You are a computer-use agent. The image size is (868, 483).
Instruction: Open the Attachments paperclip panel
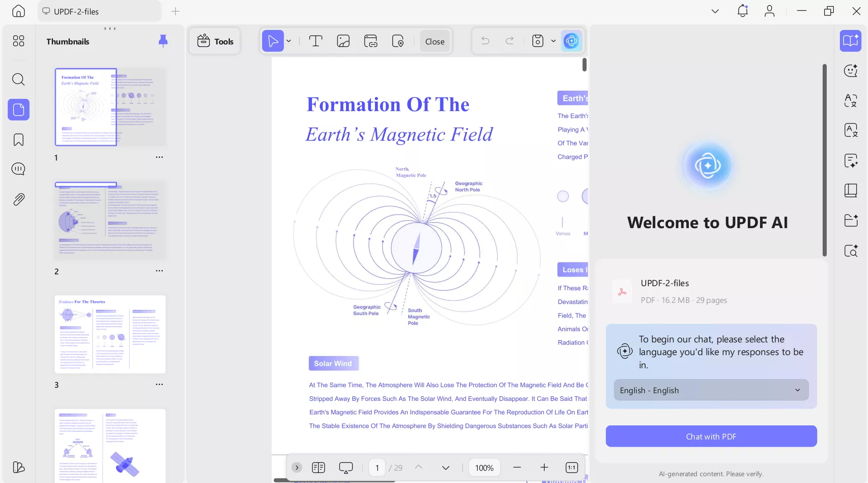pyautogui.click(x=18, y=199)
